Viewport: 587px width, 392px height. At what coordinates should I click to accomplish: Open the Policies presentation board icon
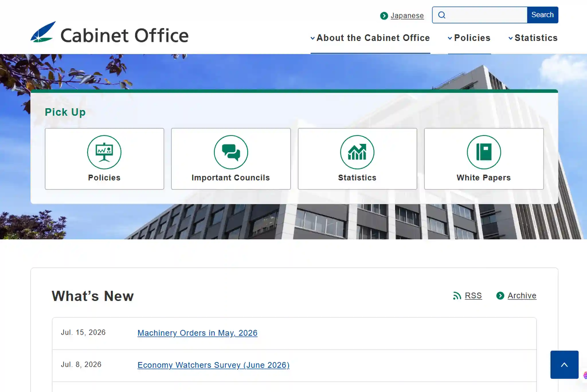pyautogui.click(x=104, y=152)
